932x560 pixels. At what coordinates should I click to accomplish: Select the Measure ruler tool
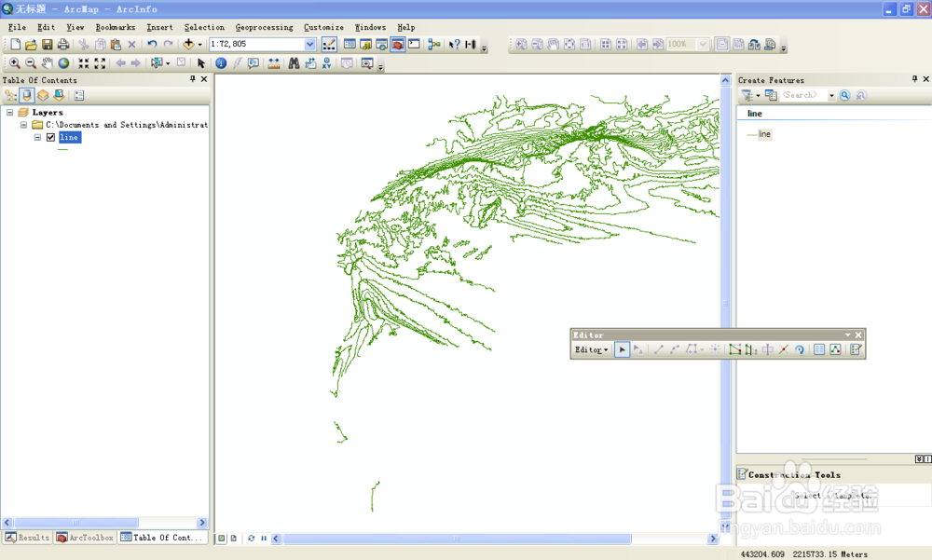click(x=273, y=63)
